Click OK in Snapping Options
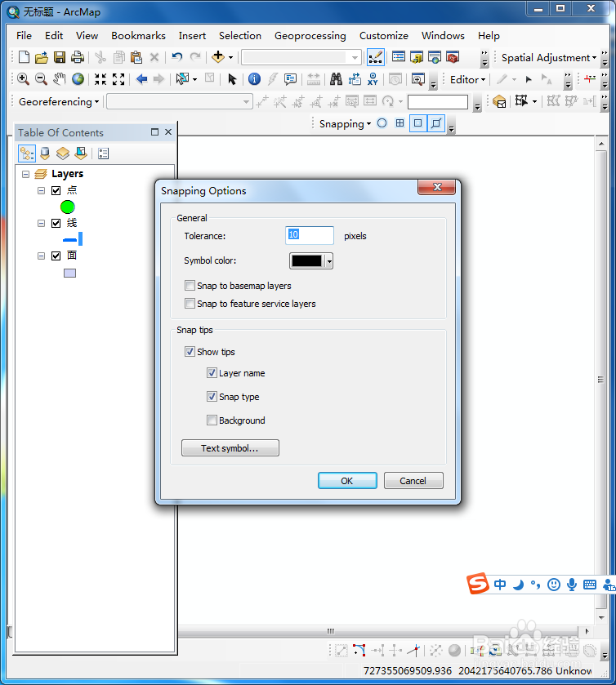Viewport: 616px width, 685px height. (347, 481)
